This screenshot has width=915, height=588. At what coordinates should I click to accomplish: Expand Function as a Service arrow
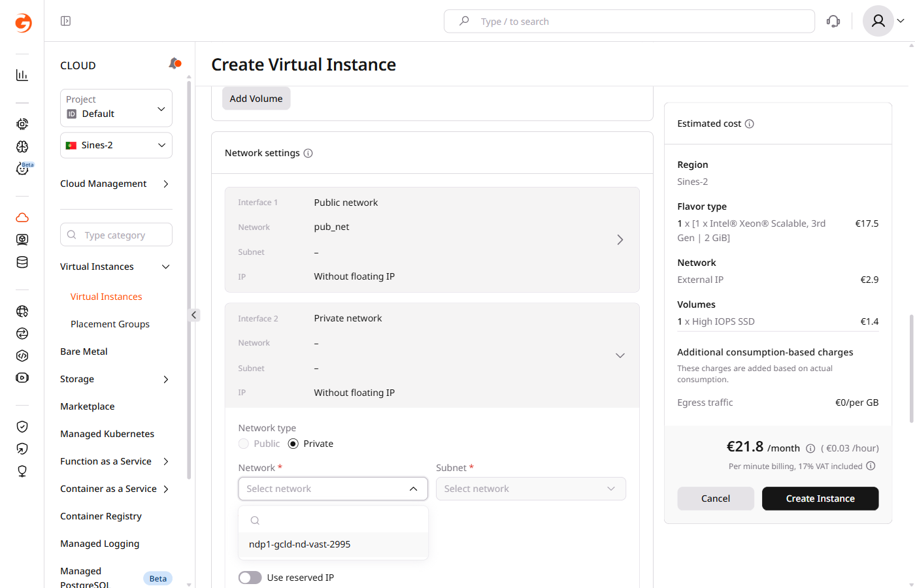(x=166, y=461)
